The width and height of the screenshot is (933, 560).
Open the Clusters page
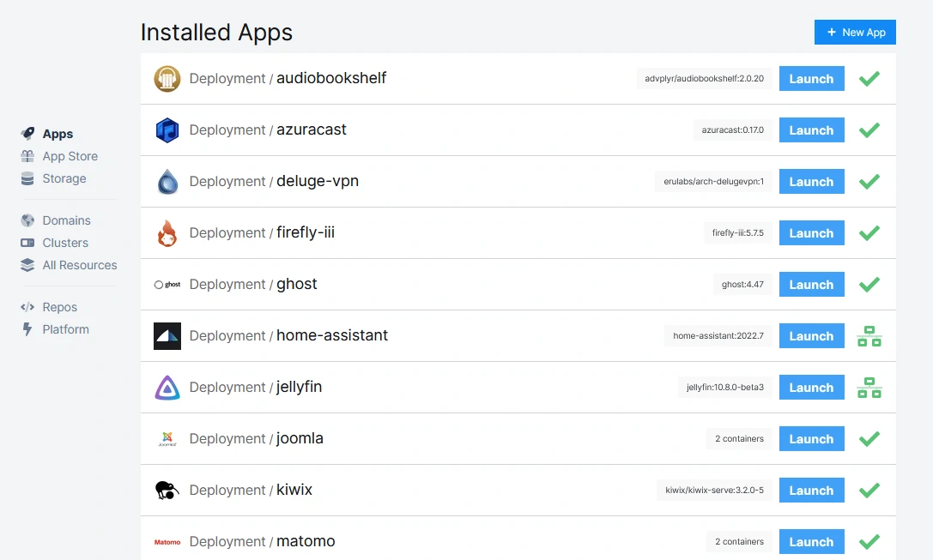pos(65,243)
